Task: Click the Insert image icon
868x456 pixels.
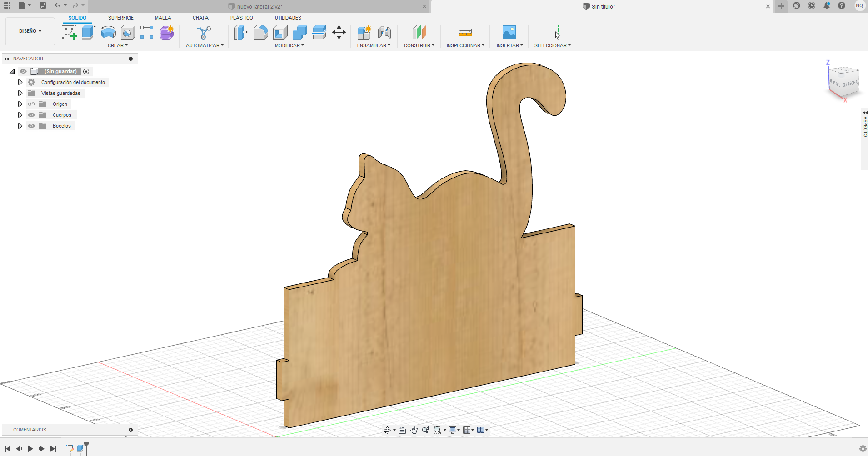Action: click(x=509, y=32)
